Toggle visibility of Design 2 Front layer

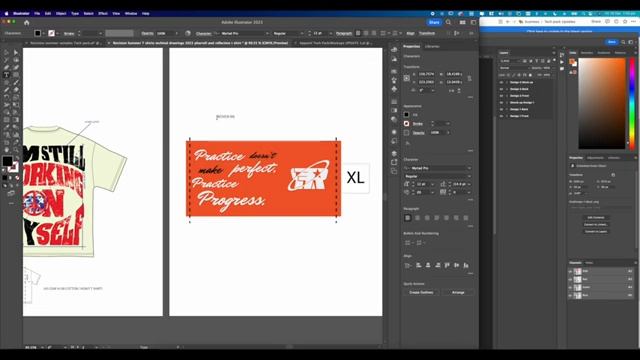click(501, 96)
